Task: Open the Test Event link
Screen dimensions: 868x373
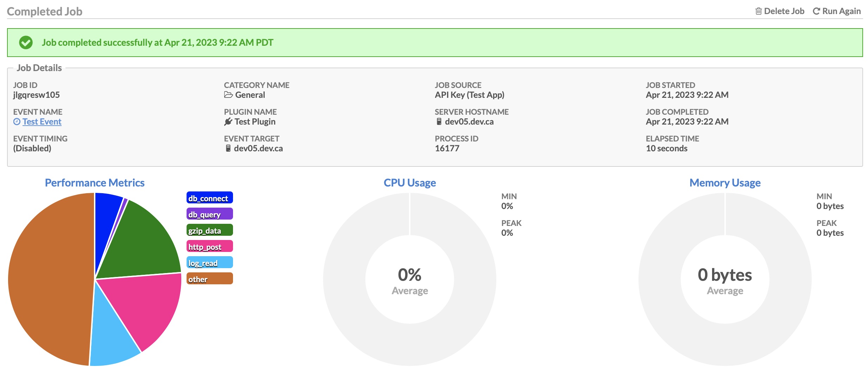Action: click(42, 121)
